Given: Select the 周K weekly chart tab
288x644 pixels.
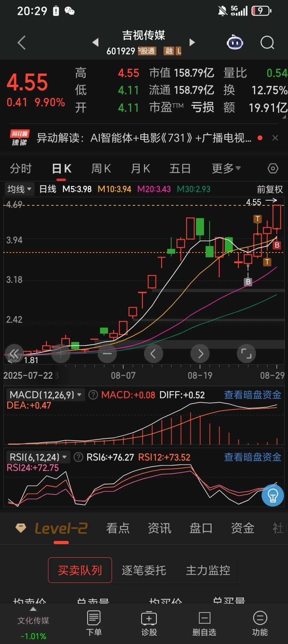Looking at the screenshot, I should click(101, 169).
